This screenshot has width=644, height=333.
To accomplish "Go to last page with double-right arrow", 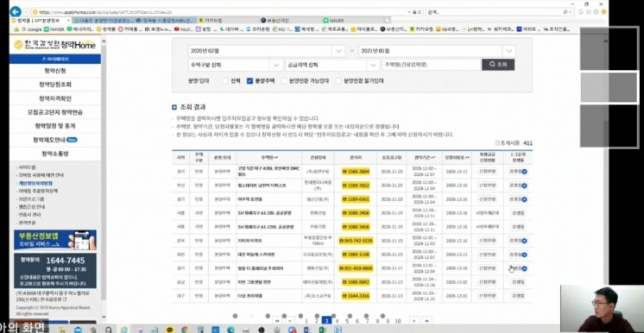I will [x=426, y=320].
